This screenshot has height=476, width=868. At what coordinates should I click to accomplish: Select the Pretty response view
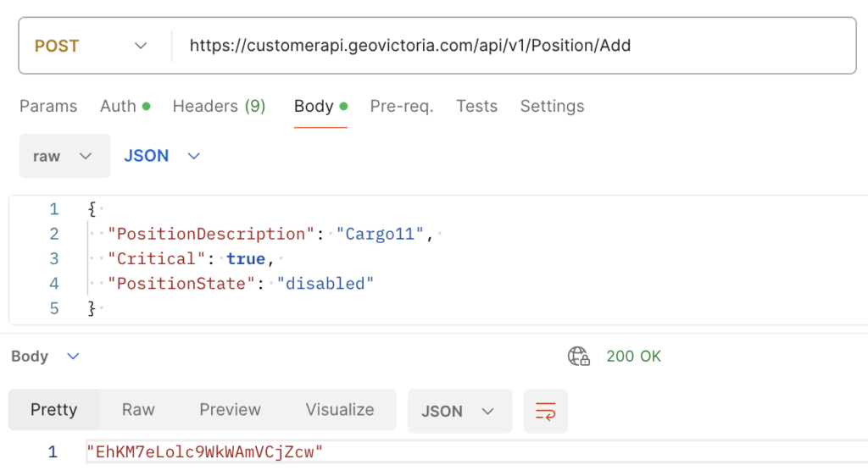53,410
